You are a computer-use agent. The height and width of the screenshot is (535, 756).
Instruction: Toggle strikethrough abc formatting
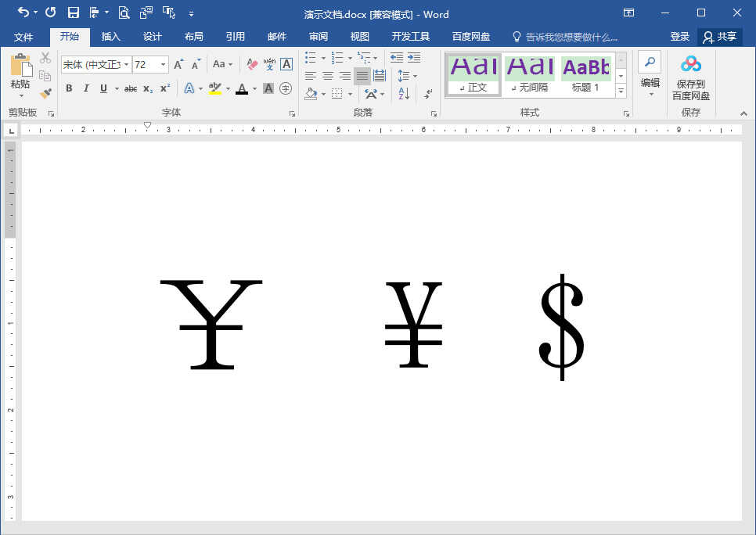(x=131, y=88)
